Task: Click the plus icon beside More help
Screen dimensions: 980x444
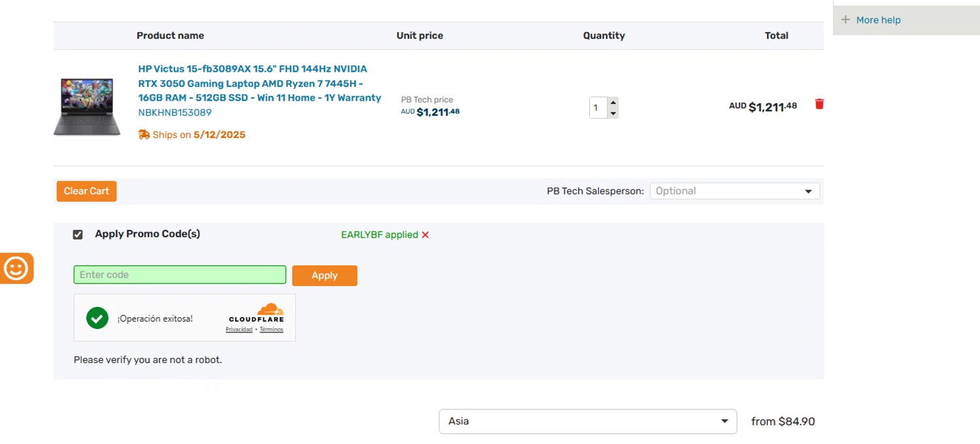Action: coord(845,20)
